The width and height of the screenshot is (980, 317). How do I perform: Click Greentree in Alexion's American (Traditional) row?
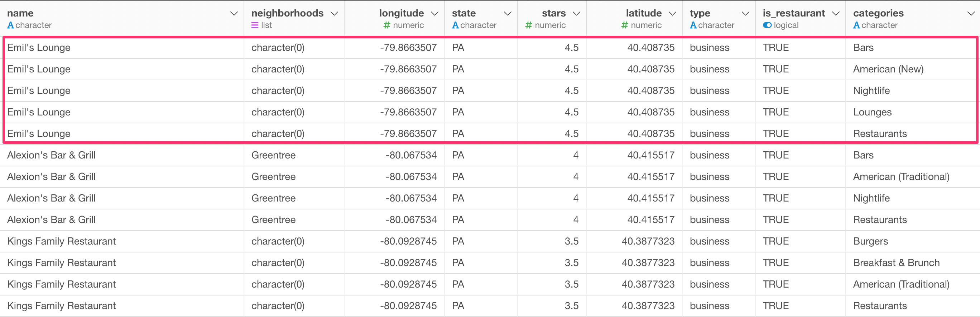click(x=273, y=177)
